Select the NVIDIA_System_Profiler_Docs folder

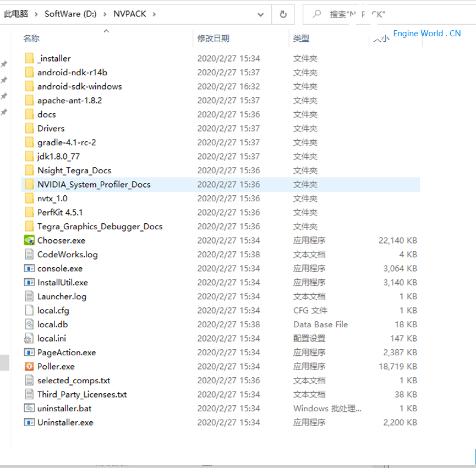point(94,184)
